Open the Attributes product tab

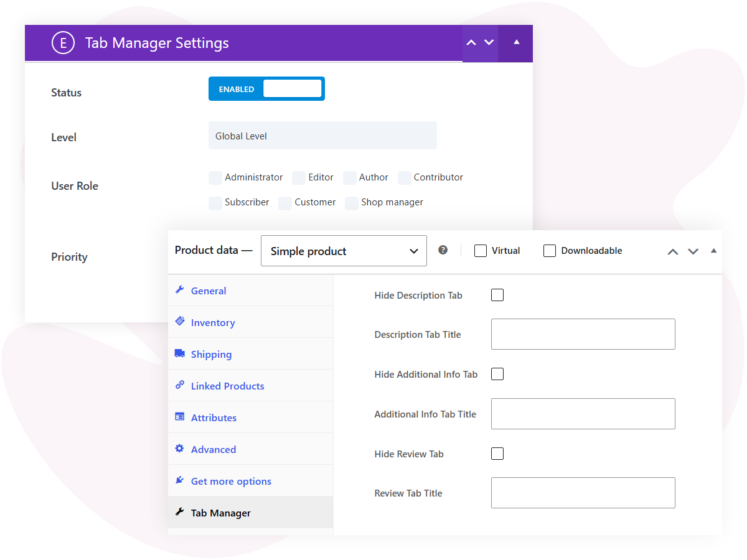[251, 418]
